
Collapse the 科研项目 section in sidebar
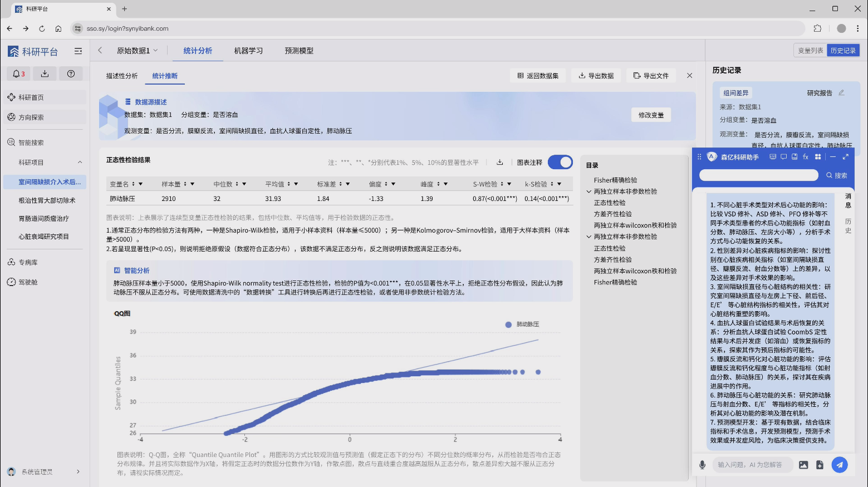click(80, 163)
